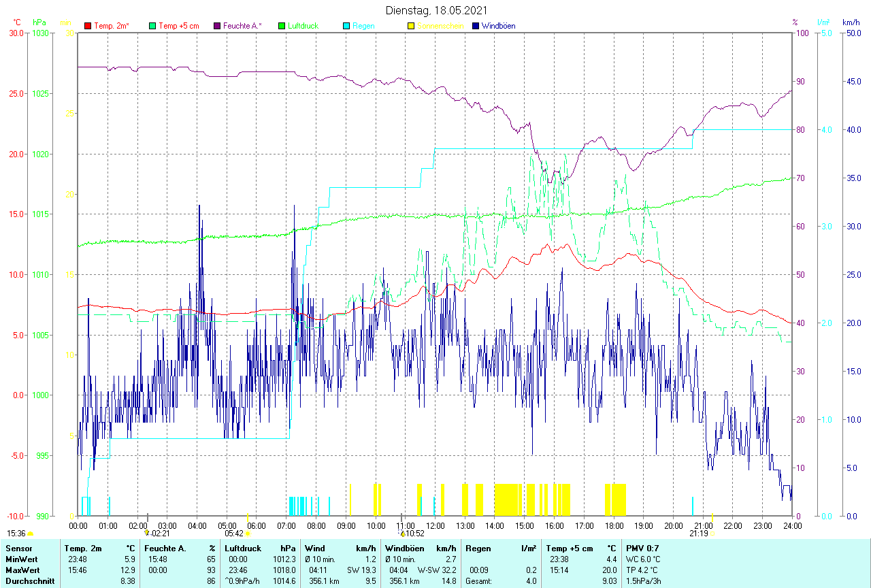This screenshot has height=588, width=871.
Task: Click the 'Wind' column header in table
Action: click(315, 548)
